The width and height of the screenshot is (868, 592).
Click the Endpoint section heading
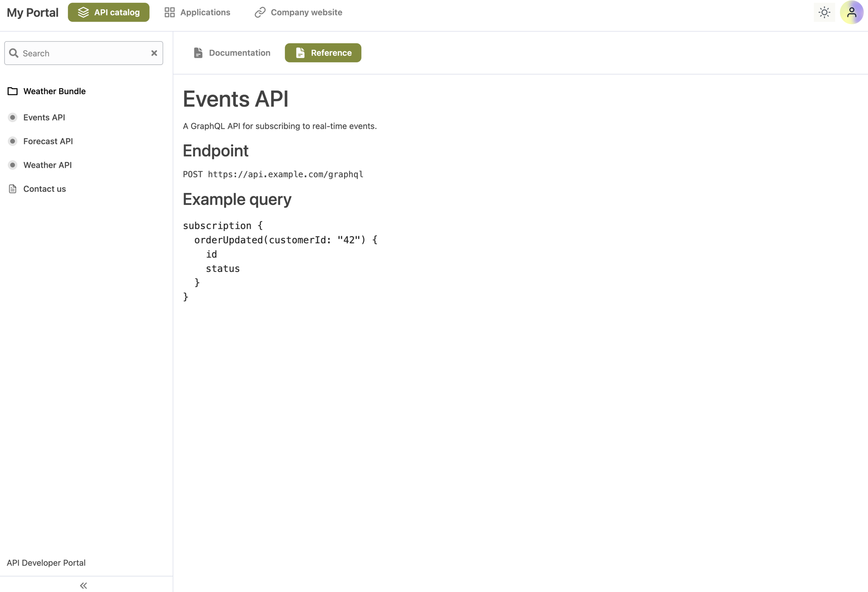pyautogui.click(x=216, y=151)
